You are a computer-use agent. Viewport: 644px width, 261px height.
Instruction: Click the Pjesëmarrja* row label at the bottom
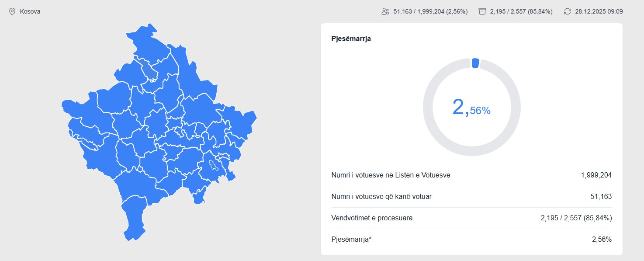351,239
